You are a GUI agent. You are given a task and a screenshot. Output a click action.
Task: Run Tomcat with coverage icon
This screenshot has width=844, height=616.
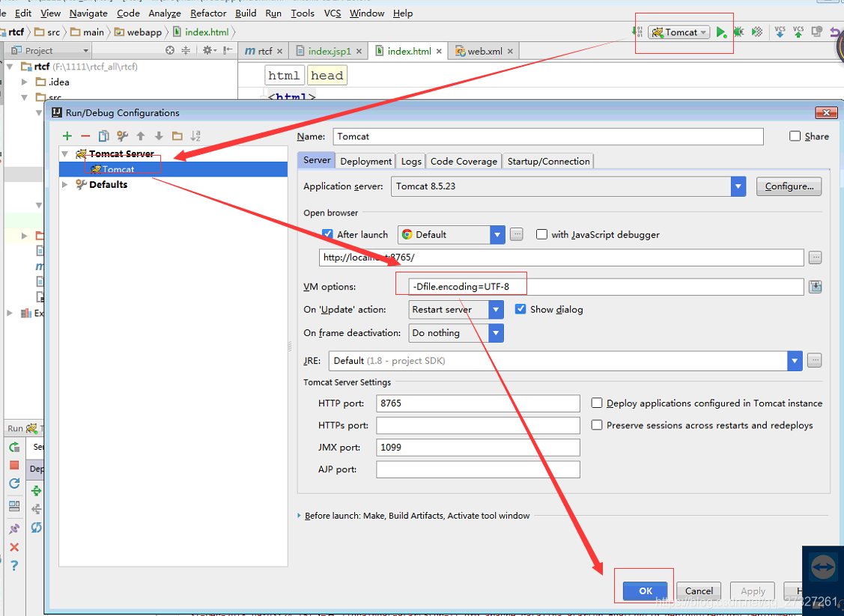click(757, 32)
